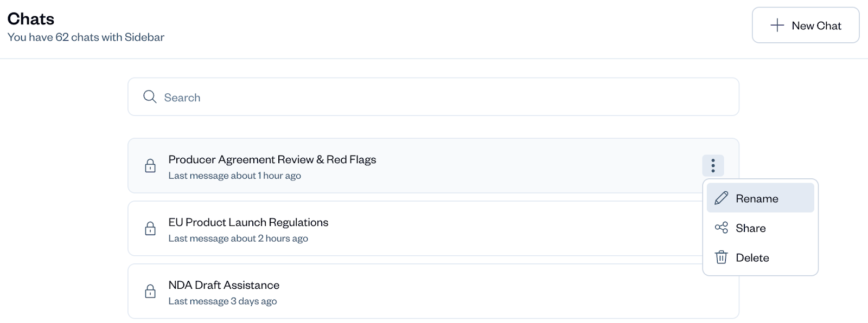Open Producer Agreement Review & Red Flags chat
The image size is (868, 323).
(272, 160)
